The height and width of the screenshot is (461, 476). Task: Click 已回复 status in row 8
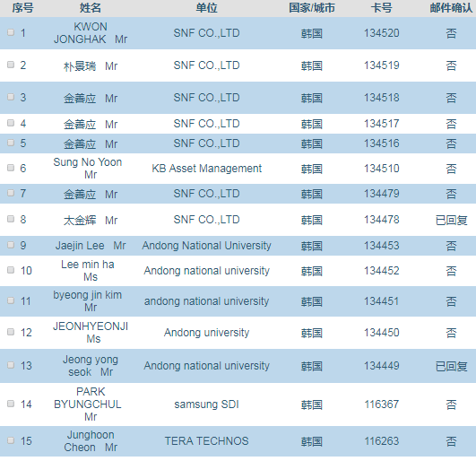(x=451, y=220)
